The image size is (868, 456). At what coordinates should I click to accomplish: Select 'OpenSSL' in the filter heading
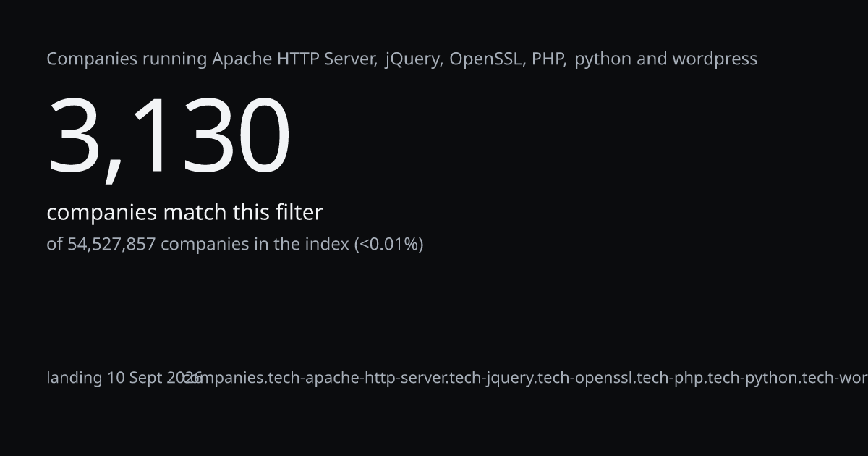pos(485,59)
